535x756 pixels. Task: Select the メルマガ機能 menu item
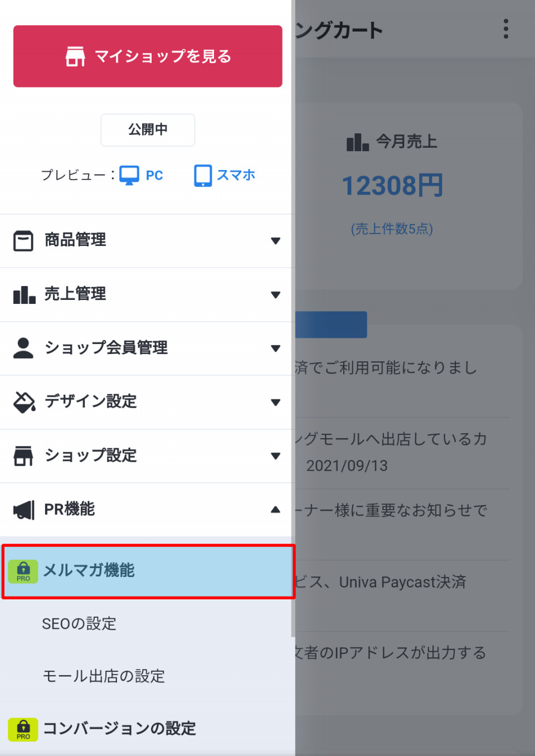(x=148, y=571)
